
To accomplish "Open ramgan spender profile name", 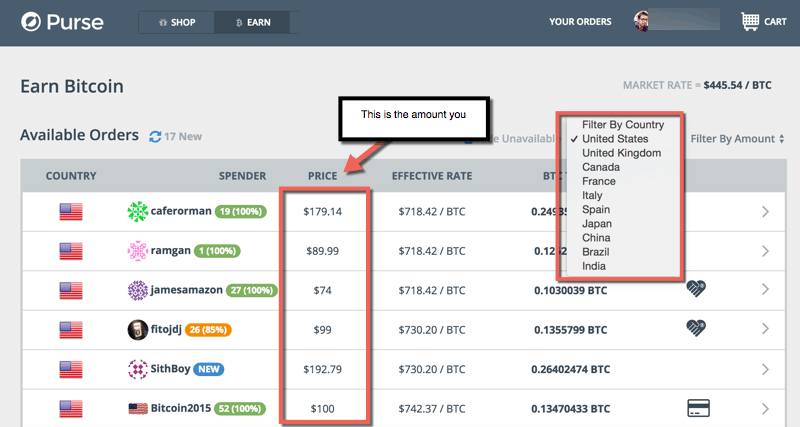I will [170, 250].
